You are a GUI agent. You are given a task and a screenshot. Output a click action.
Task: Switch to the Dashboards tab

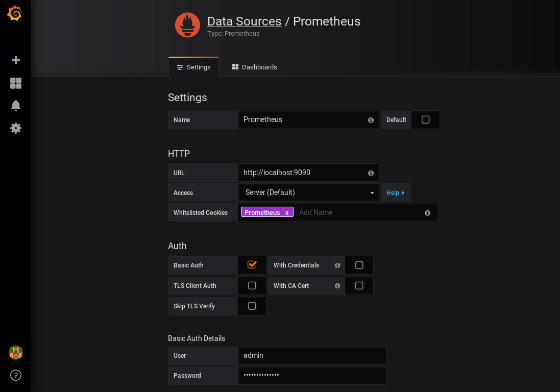[254, 67]
